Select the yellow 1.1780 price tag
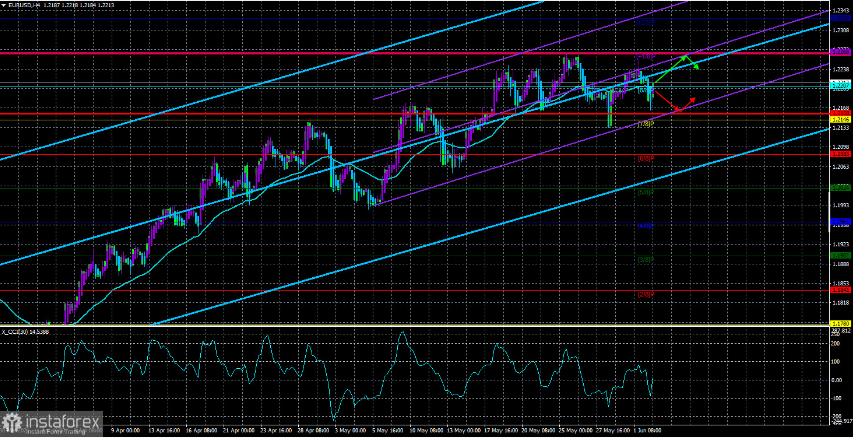 840,325
